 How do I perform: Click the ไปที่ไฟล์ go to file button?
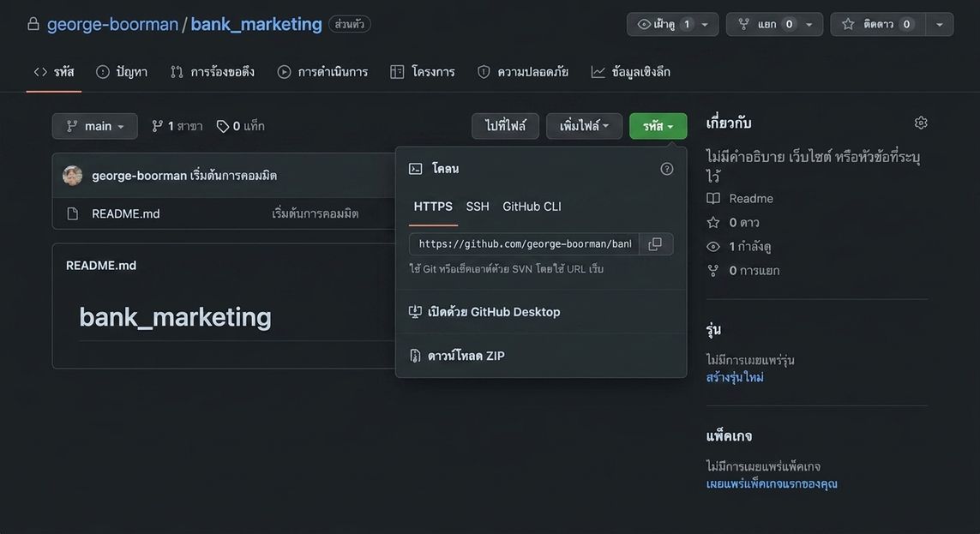(506, 126)
